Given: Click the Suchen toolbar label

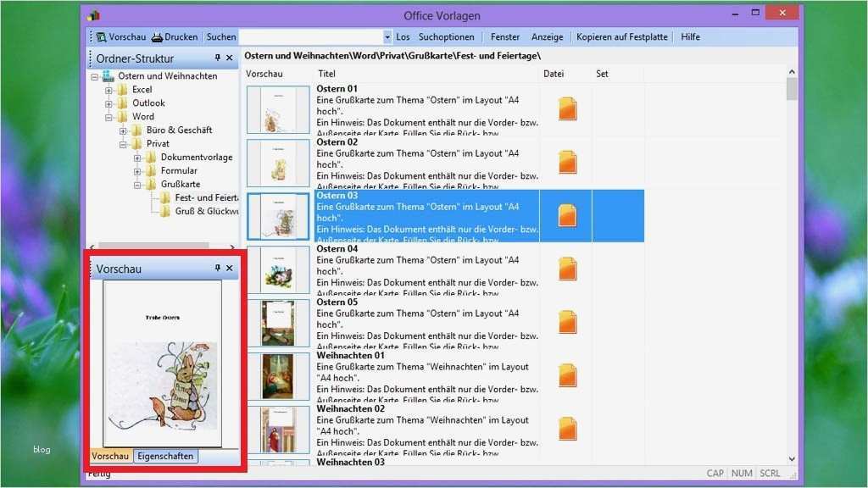Looking at the screenshot, I should pos(221,37).
